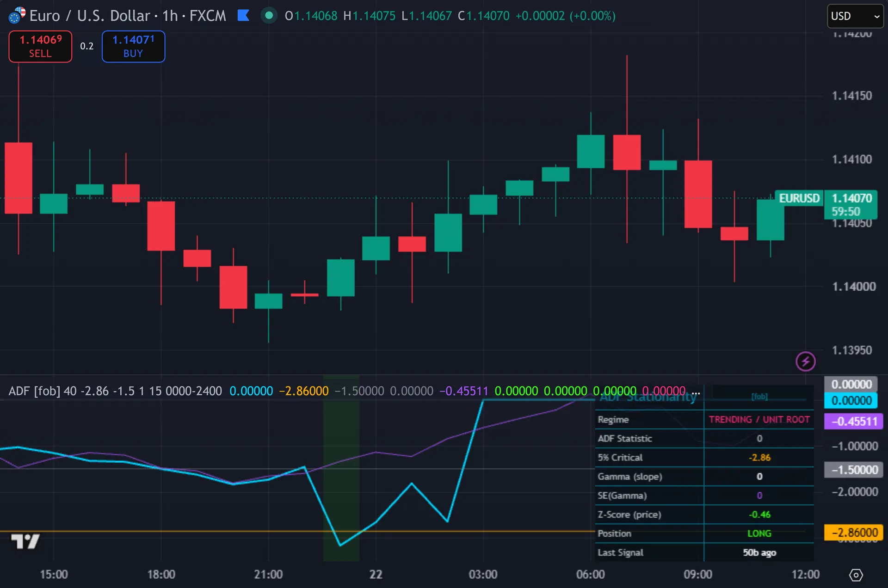888x588 pixels.
Task: Click the H1.14075 high value in header
Action: tap(369, 16)
